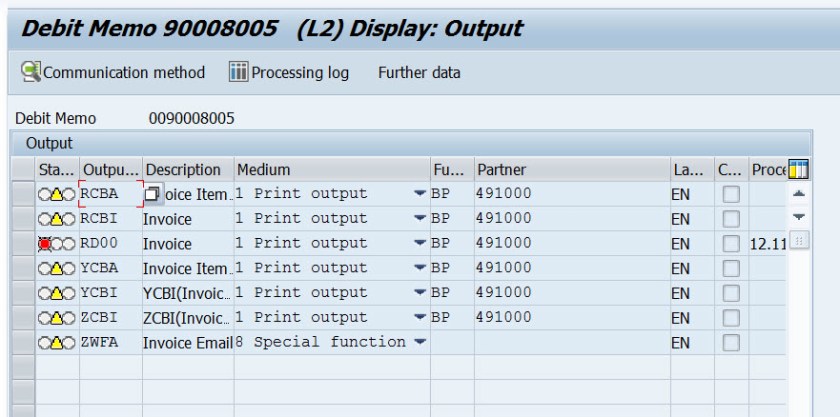Toggle the checkbox in the RCBA row
Screen dimensions: 840x417
(x=731, y=194)
